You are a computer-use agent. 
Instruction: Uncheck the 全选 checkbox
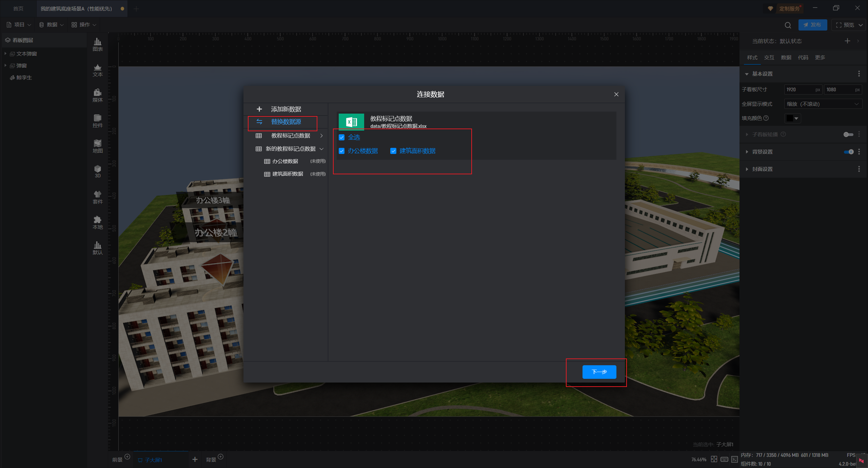click(x=342, y=137)
